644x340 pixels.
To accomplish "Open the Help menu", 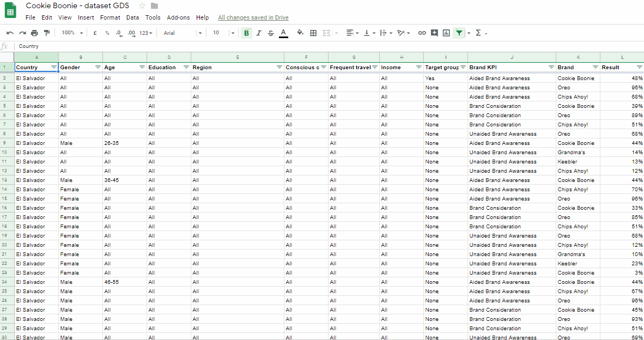I will (x=203, y=17).
